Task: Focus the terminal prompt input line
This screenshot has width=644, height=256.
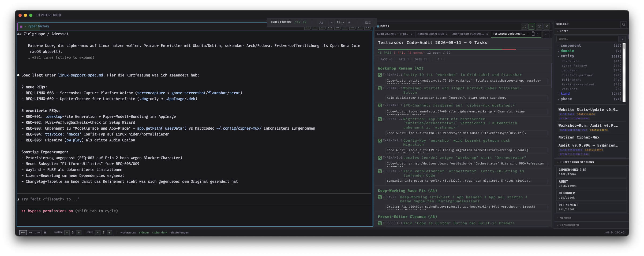Action: [194, 199]
